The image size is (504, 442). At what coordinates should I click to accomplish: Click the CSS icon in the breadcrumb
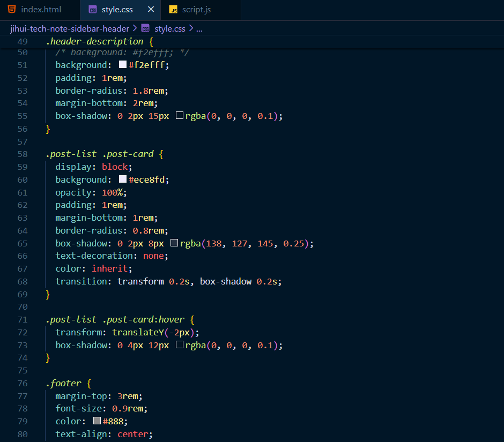tap(146, 28)
